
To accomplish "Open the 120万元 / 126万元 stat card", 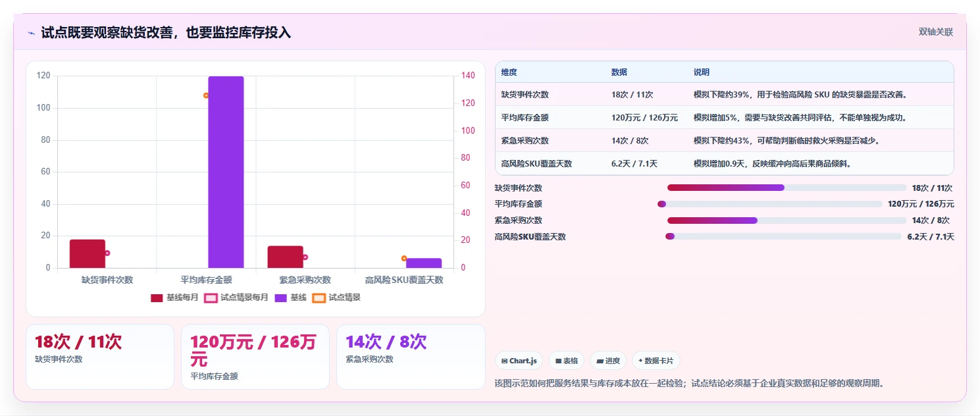I will (x=255, y=357).
